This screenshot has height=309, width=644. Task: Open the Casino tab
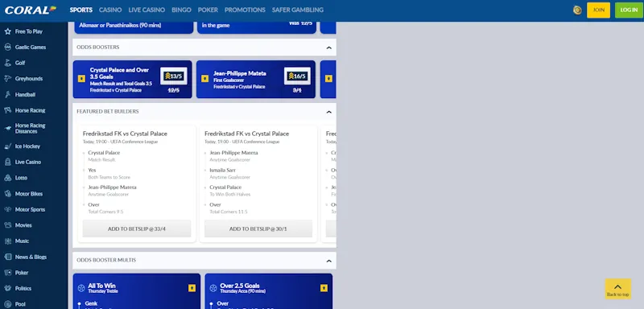[110, 10]
